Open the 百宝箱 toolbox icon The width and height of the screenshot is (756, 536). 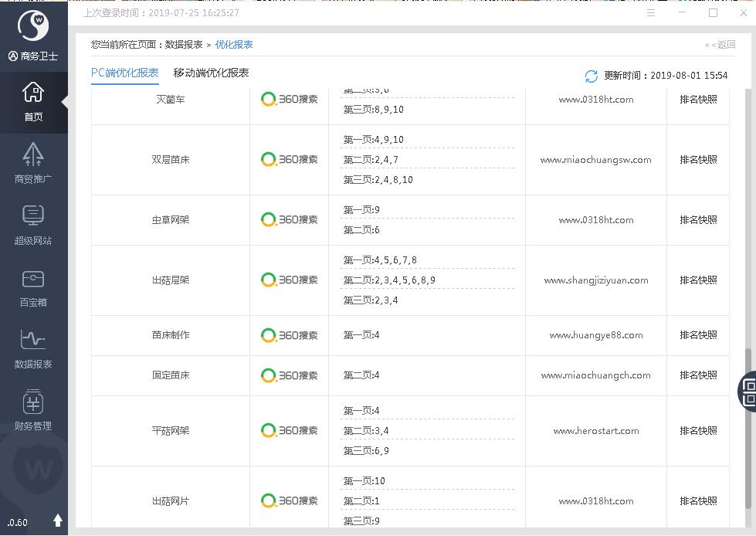[x=33, y=287]
